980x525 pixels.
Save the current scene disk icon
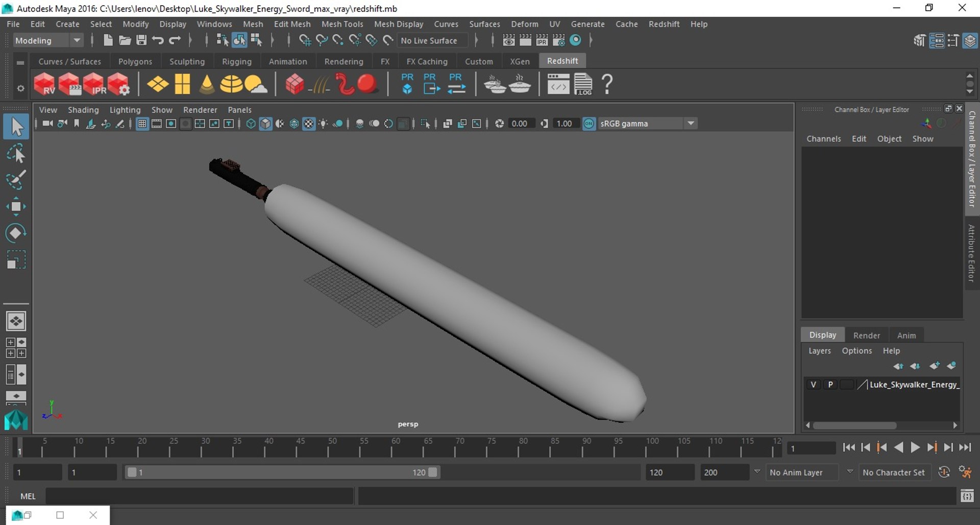click(x=141, y=40)
